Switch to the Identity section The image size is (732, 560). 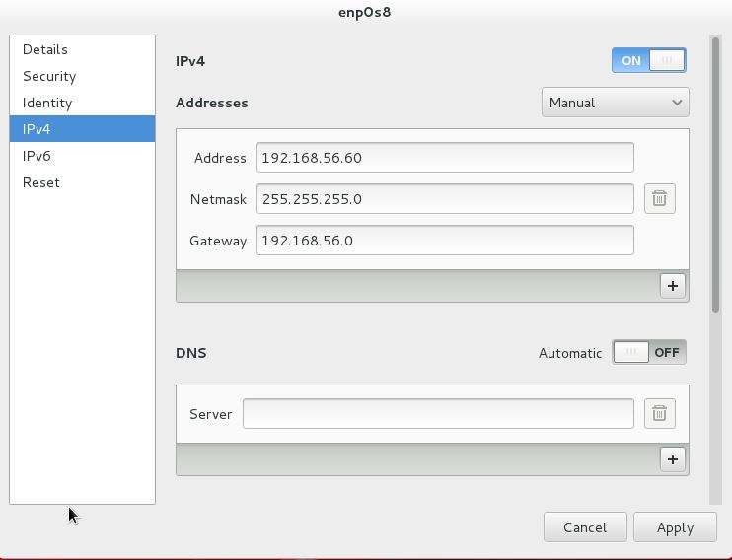click(x=82, y=103)
